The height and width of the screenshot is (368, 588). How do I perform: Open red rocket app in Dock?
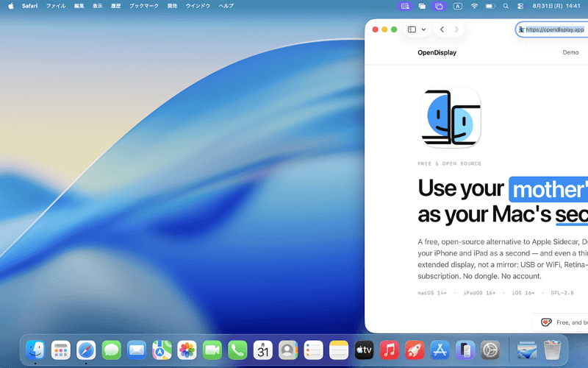click(x=415, y=350)
